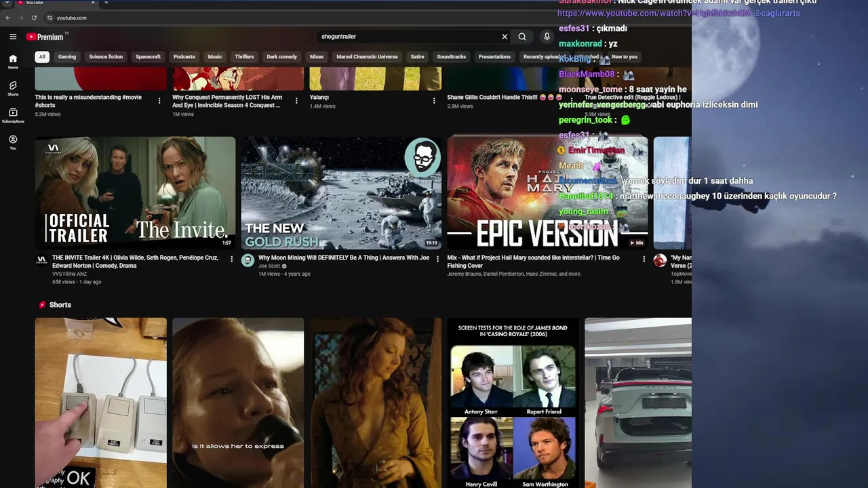Open Why Moon Mining Will DEFINITELY title

pyautogui.click(x=344, y=258)
